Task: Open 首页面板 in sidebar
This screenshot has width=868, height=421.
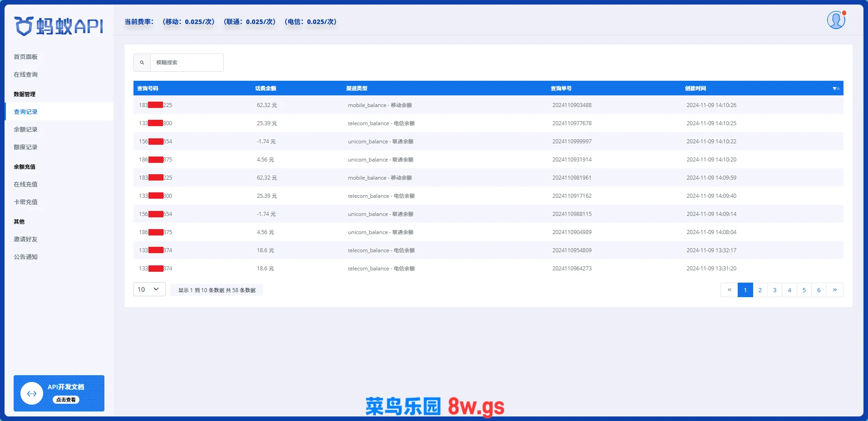Action: 26,57
